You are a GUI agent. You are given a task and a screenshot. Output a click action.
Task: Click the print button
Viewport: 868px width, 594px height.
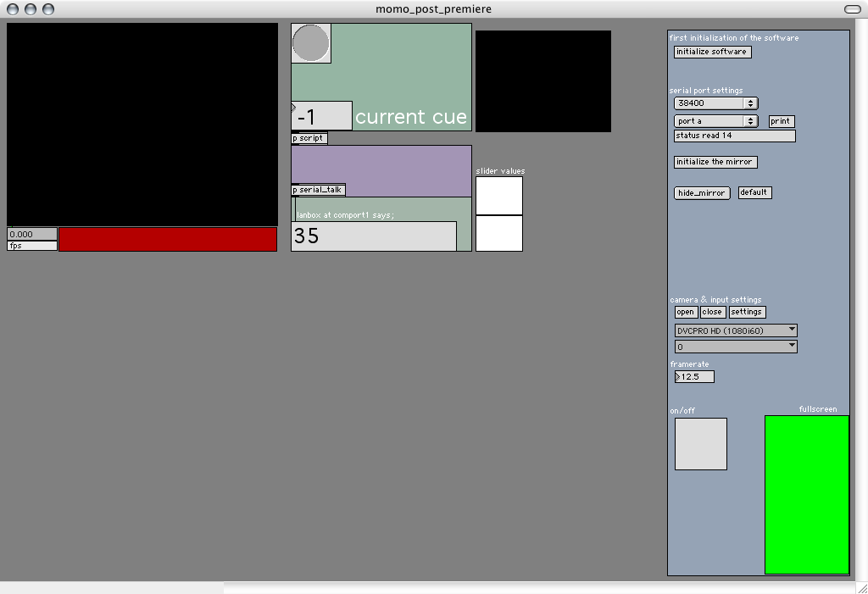pos(782,121)
